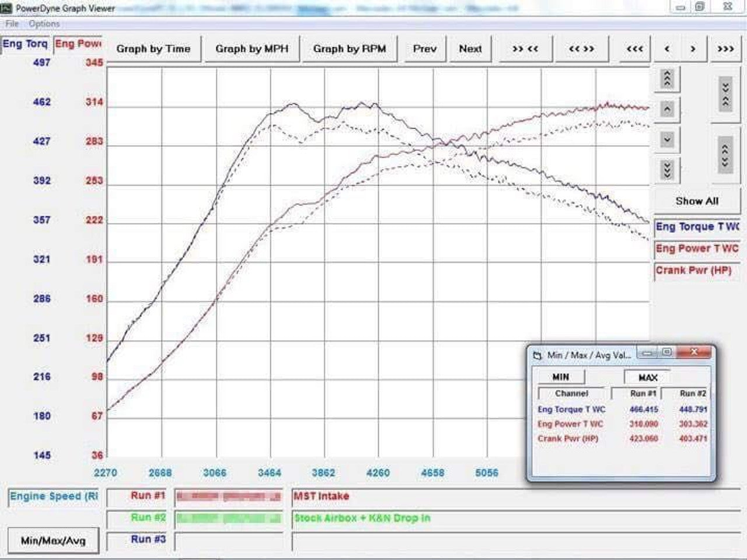Zoom out using the '<< >>' toolbar icon

click(x=581, y=49)
